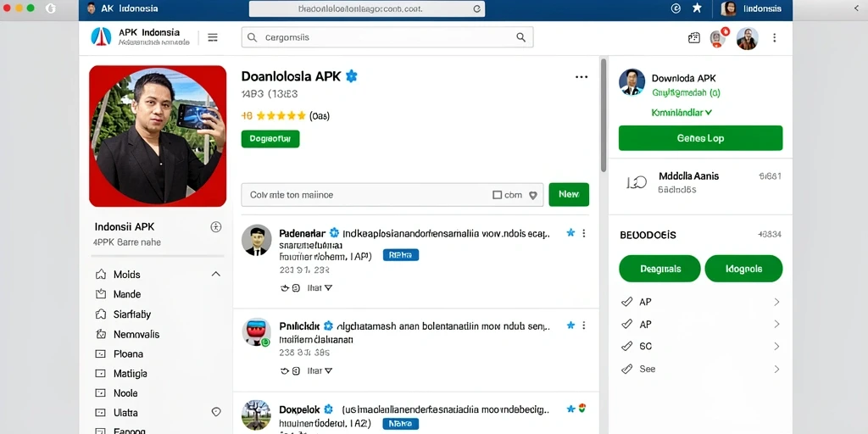The width and height of the screenshot is (868, 434).
Task: Open the kebab menu on the Pnlickdic post
Action: click(583, 325)
